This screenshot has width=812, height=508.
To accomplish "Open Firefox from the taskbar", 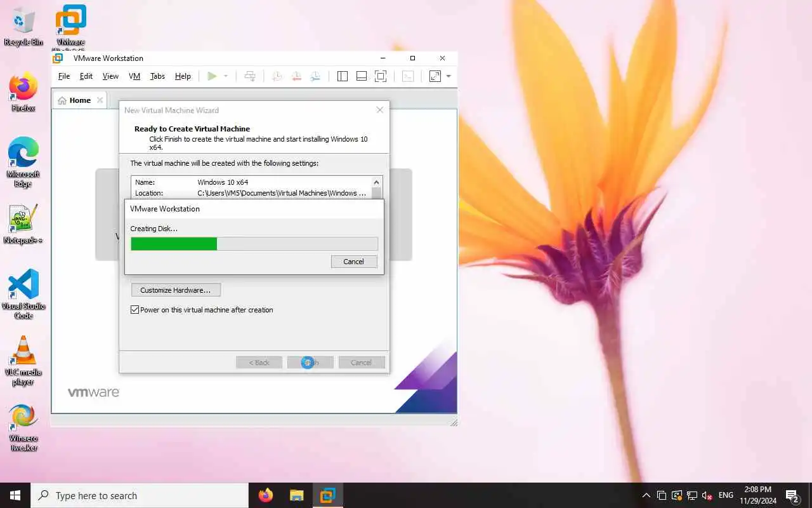I will (x=266, y=495).
